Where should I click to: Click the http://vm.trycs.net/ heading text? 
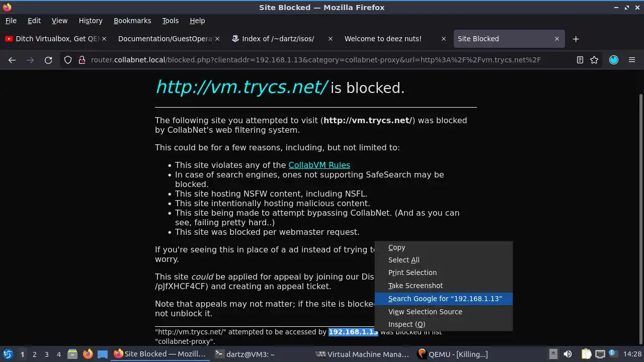242,87
